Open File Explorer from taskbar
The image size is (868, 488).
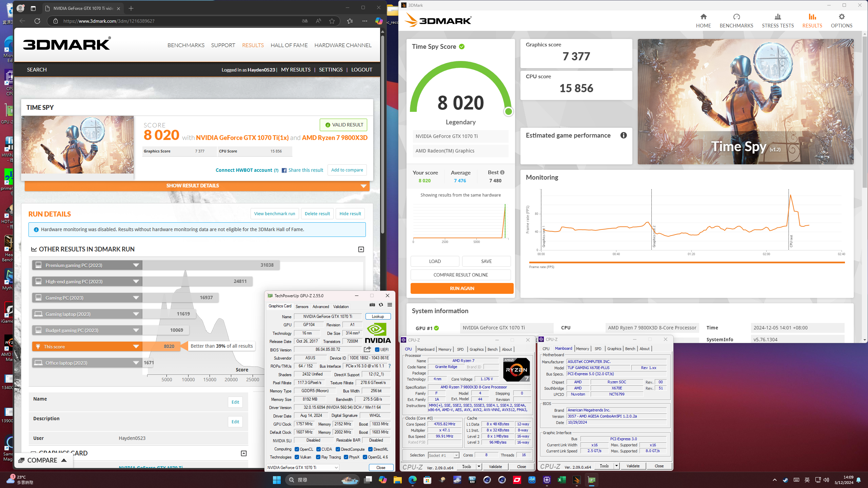point(397,480)
